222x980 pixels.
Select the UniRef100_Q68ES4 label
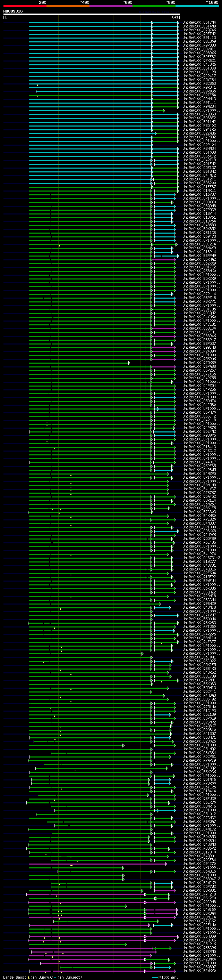pos(199,329)
